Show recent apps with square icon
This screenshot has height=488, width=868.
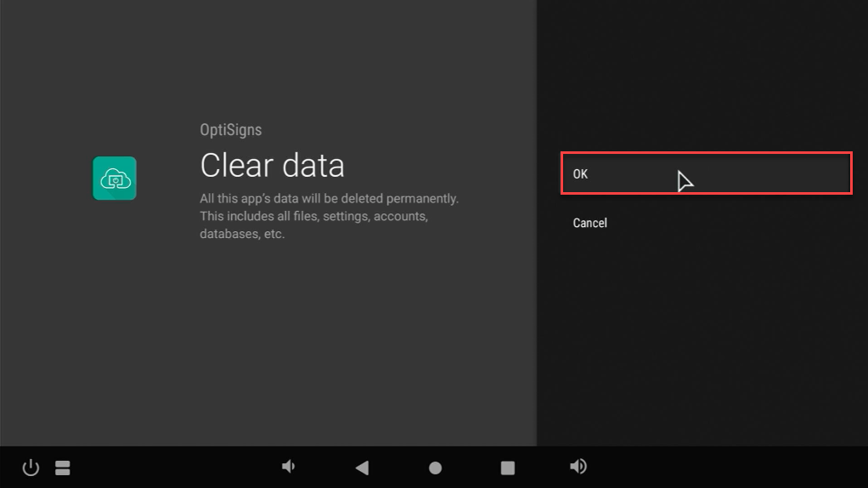pyautogui.click(x=508, y=468)
